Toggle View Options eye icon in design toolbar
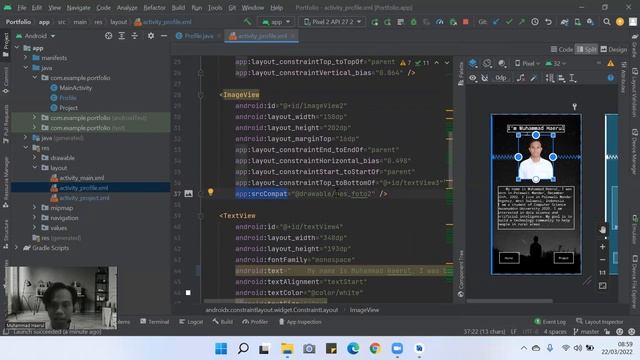 click(473, 78)
